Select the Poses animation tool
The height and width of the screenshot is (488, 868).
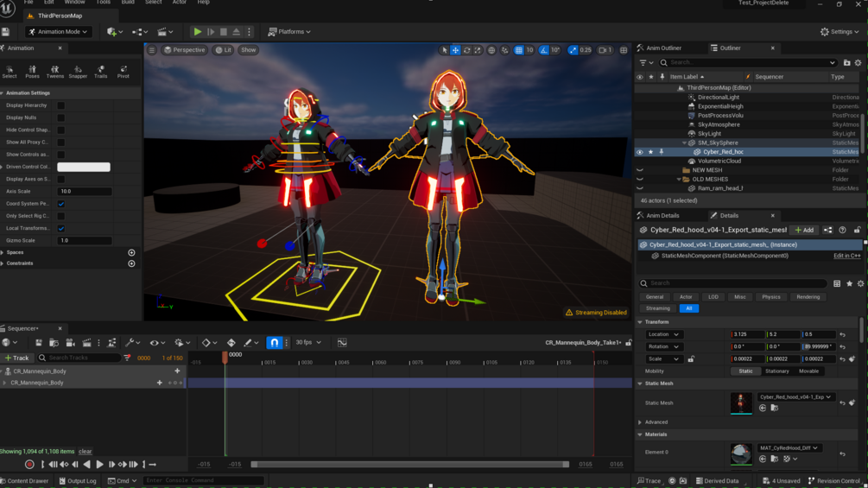click(32, 71)
